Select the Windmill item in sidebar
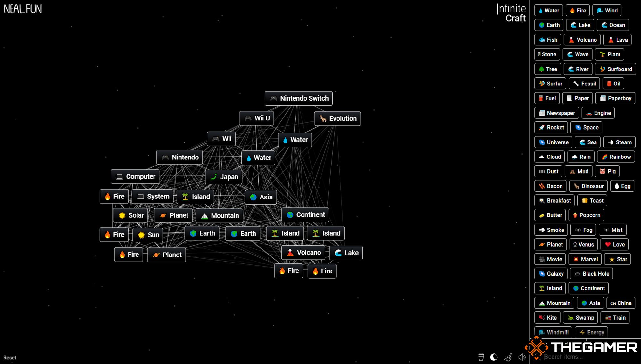641x364 pixels. tap(553, 332)
